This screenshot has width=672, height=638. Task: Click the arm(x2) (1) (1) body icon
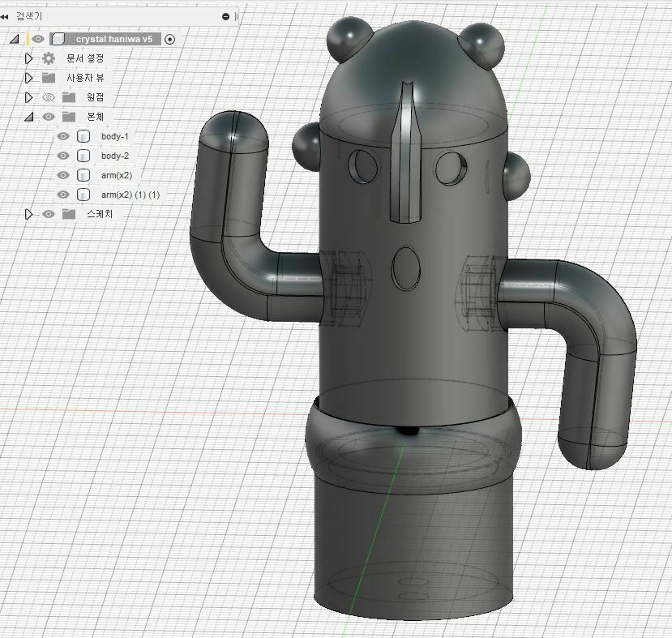pos(83,194)
